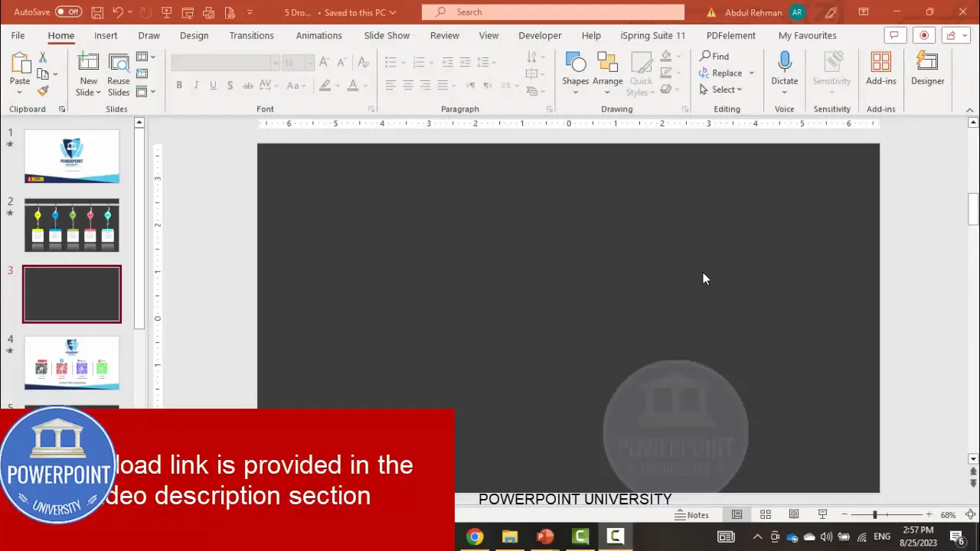
Task: Open the iSpring Suite 11 tab
Action: pos(653,35)
